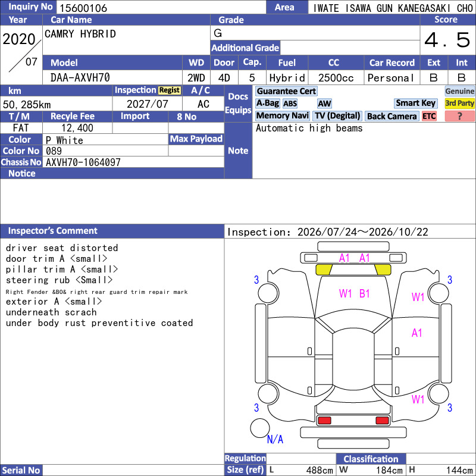Screen dimensions: 476x476
Task: Click the ETC equipment badge
Action: [x=429, y=116]
